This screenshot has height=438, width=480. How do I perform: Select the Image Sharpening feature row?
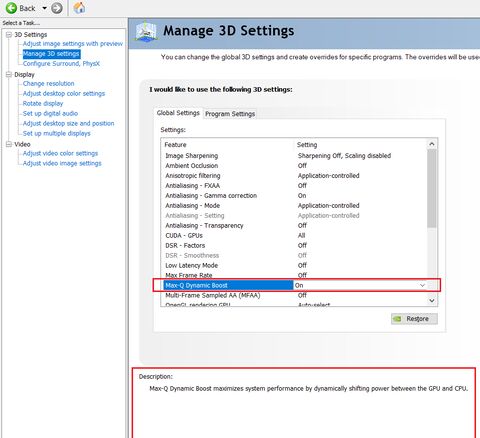[x=295, y=156]
